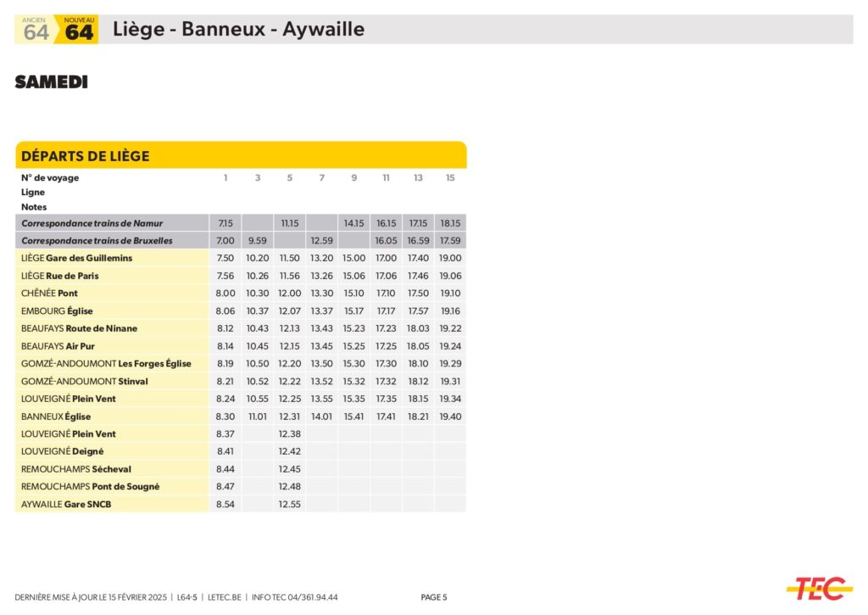Click the TEC logo in the bottom corner
This screenshot has height=615, width=868.
point(819,588)
